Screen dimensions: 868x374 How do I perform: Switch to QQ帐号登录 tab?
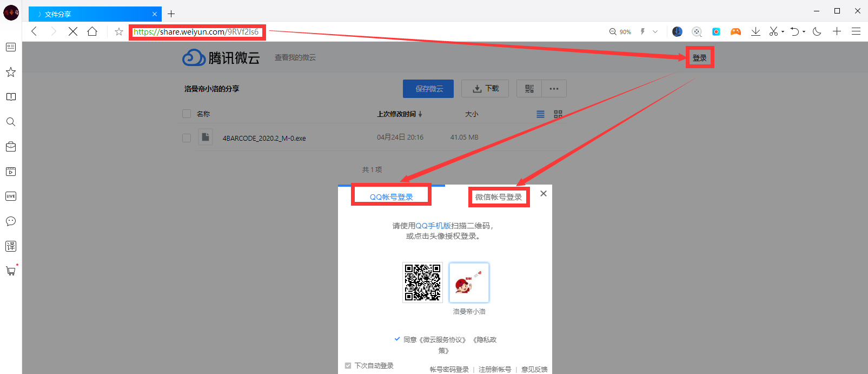point(392,197)
